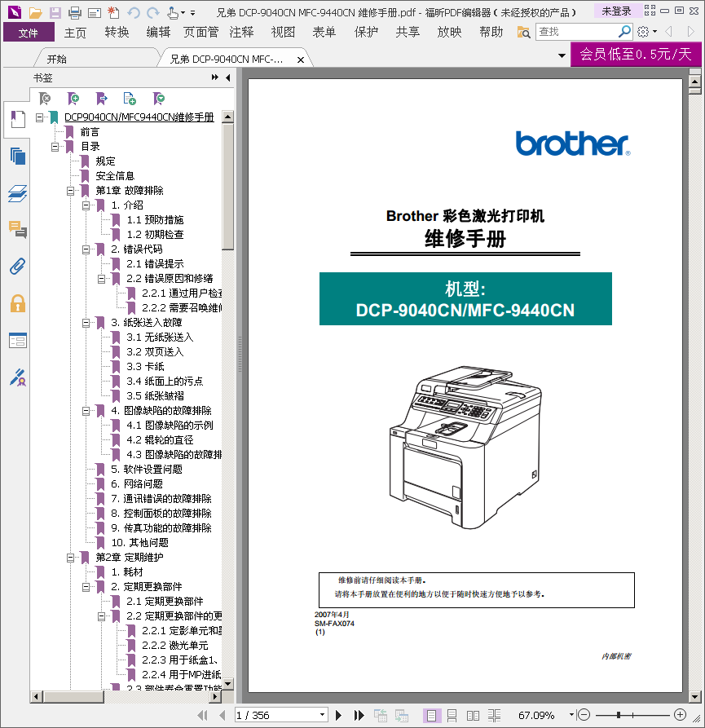Open the settings gear icon
This screenshot has width=705, height=728.
pos(643,32)
